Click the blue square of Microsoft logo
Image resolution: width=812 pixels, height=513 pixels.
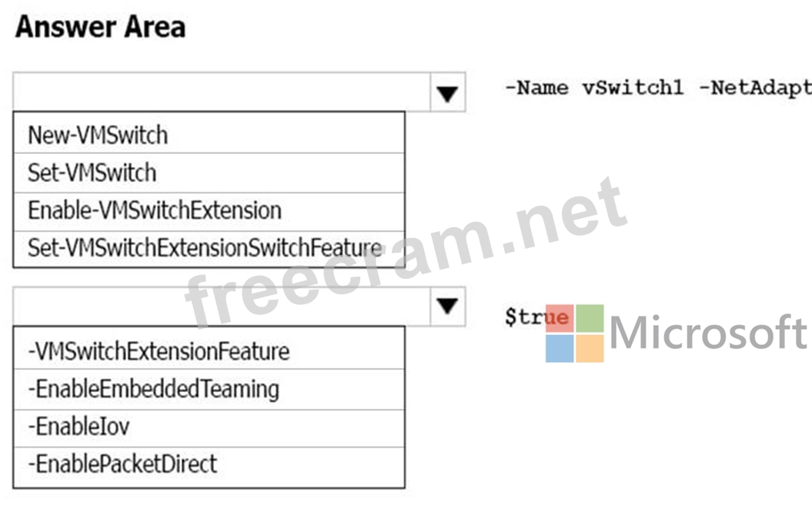coord(560,348)
